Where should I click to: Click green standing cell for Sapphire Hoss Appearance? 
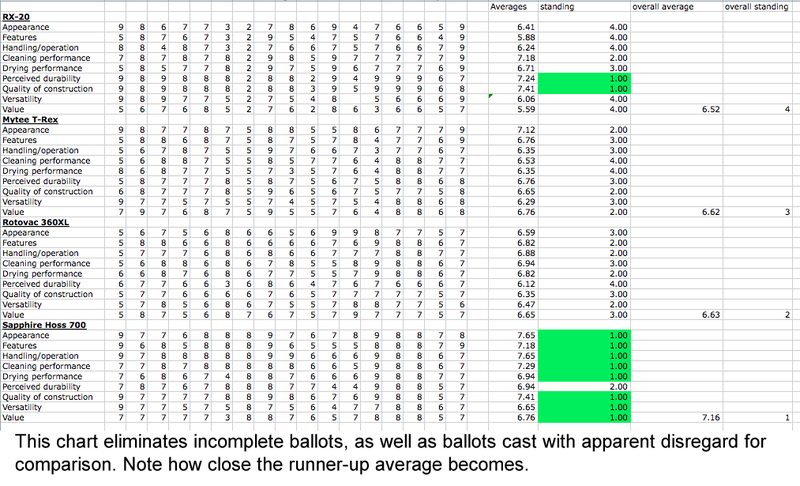[584, 336]
